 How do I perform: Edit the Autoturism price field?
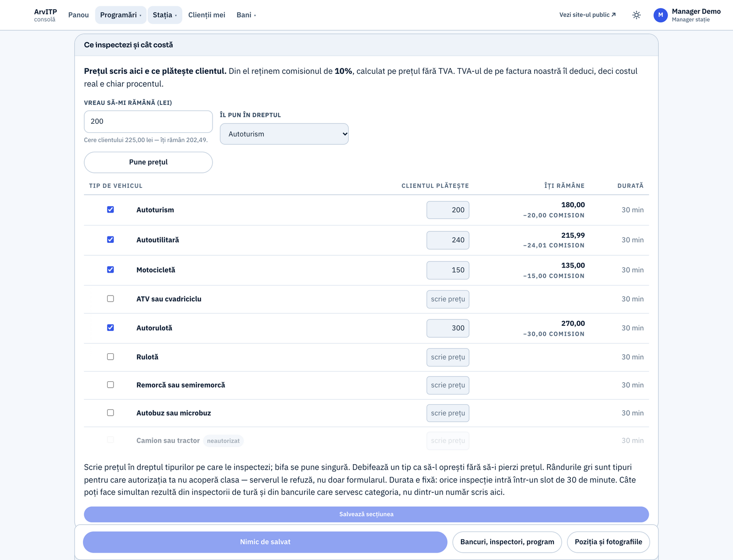tap(448, 210)
